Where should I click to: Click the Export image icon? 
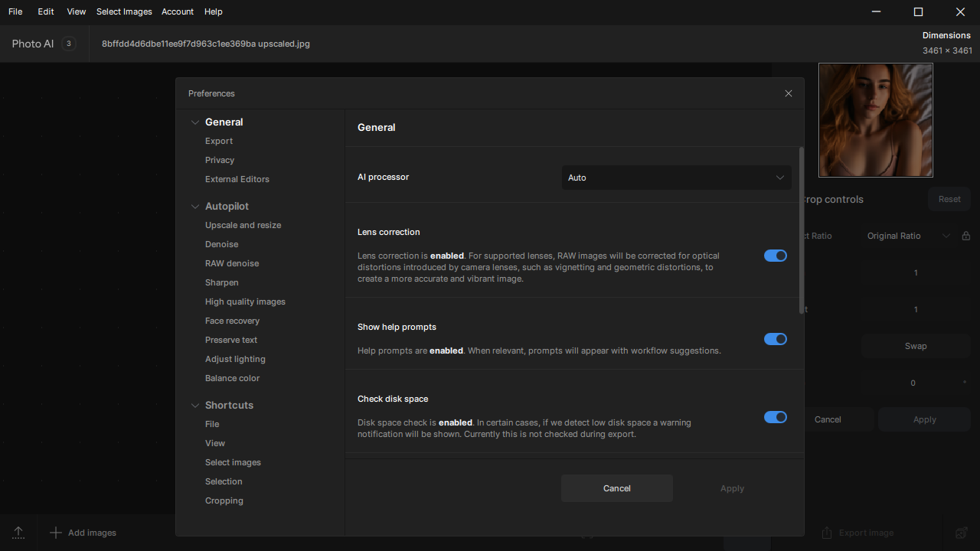point(827,533)
